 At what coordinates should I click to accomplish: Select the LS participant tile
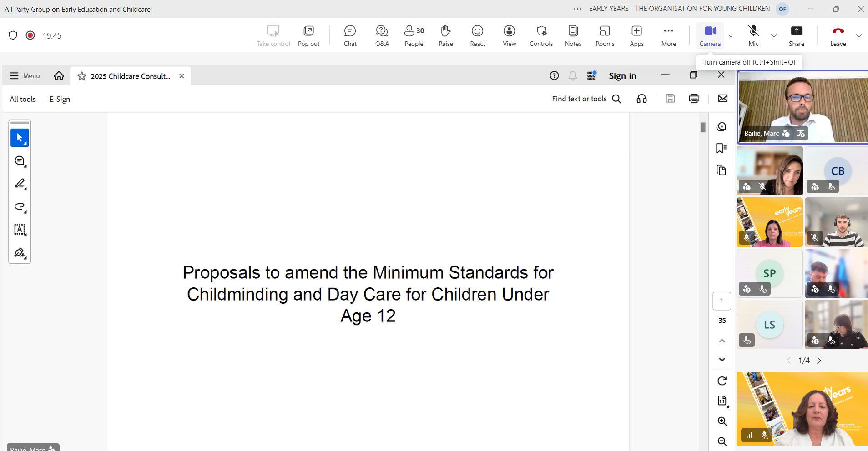click(769, 325)
